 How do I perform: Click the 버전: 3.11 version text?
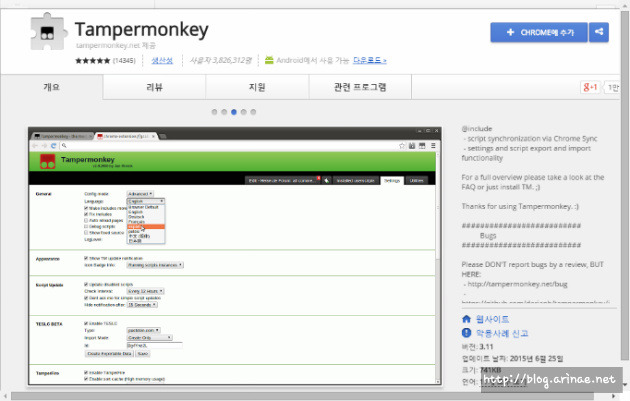point(477,347)
